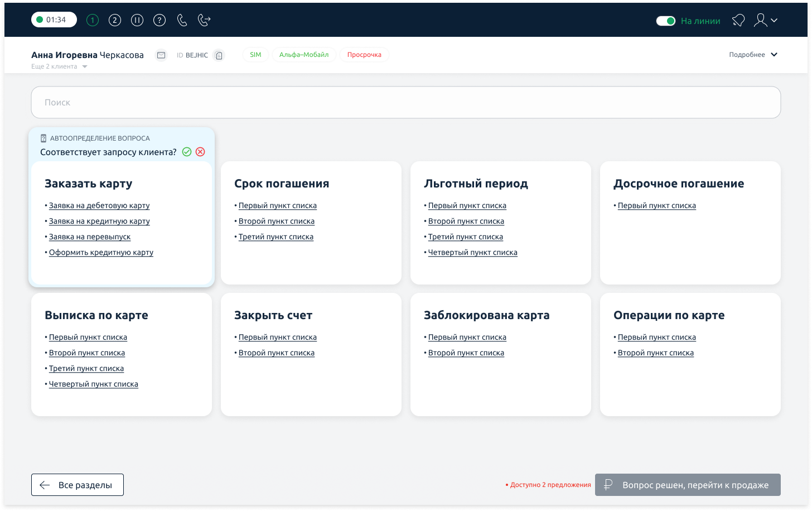Click the circled number 2 icon
812x511 pixels.
point(115,20)
